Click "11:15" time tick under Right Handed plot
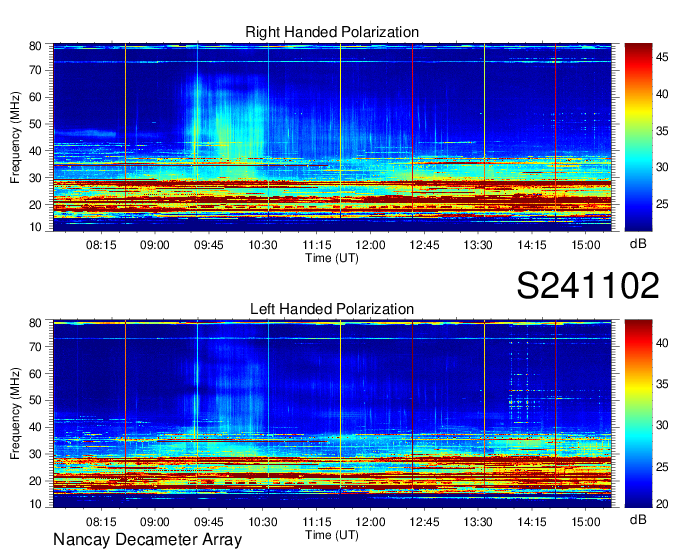Image resolution: width=680 pixels, height=552 pixels. (317, 245)
